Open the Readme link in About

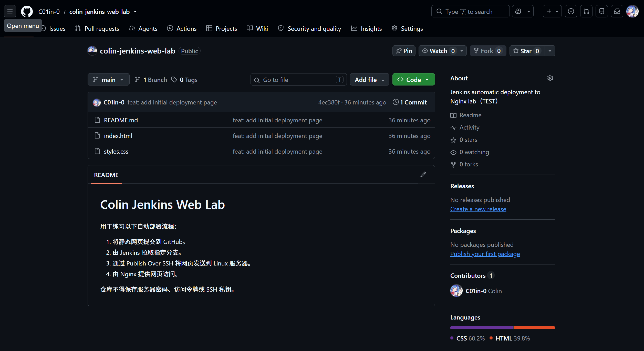[466, 115]
